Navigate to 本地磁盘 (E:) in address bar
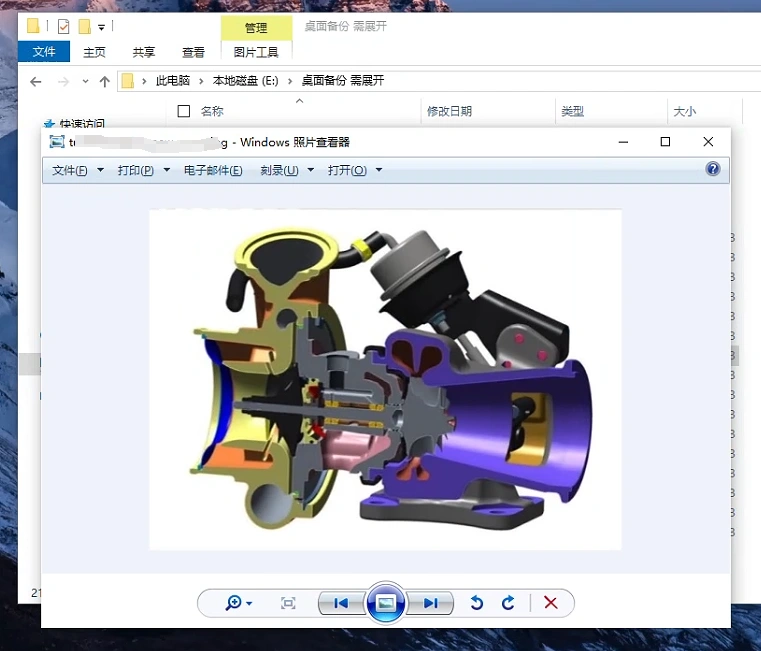Viewport: 761px width, 651px height. 245,81
